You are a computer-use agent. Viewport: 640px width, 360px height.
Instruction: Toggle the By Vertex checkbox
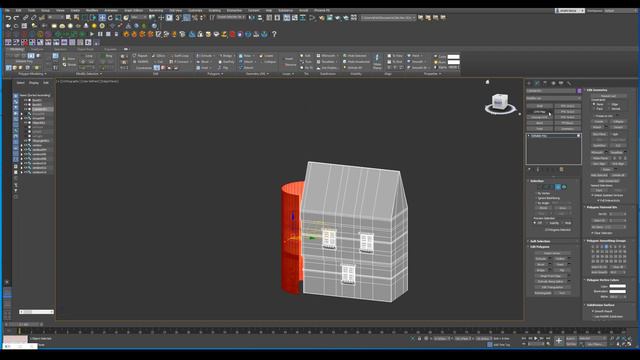point(537,193)
